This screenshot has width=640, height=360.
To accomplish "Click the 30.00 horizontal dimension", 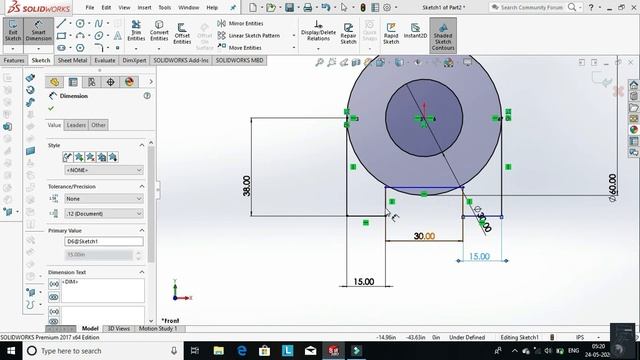I will point(424,236).
